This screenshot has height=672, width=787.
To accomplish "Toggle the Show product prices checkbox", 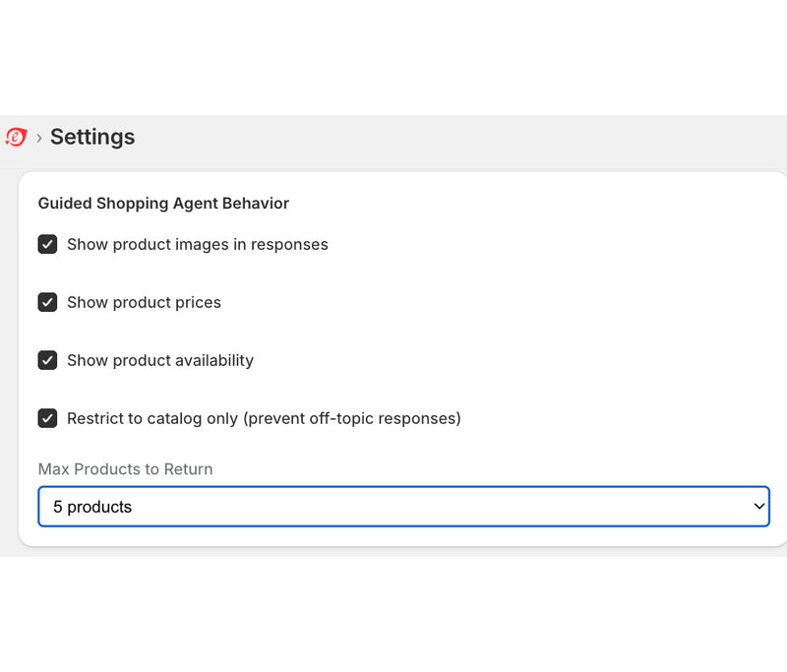I will (47, 302).
